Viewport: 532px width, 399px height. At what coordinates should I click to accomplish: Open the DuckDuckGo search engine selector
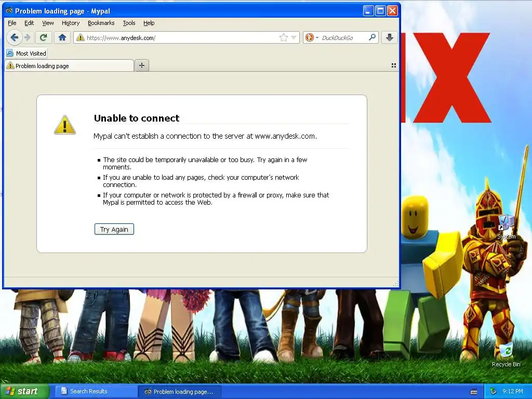coord(312,37)
